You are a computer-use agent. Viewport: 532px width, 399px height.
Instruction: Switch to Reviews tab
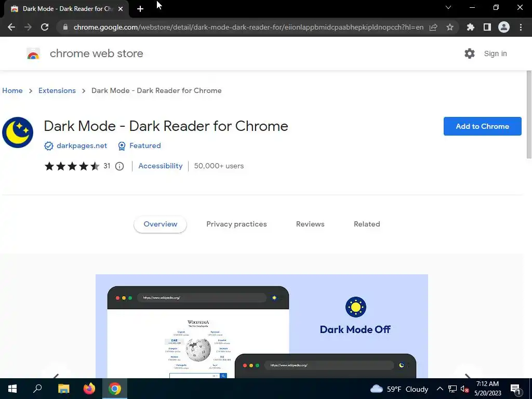[x=310, y=224]
